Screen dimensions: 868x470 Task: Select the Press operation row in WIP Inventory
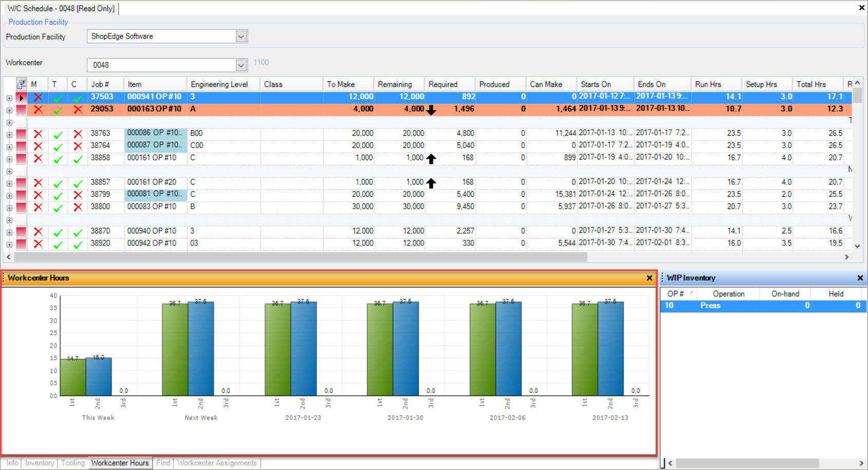pyautogui.click(x=764, y=305)
